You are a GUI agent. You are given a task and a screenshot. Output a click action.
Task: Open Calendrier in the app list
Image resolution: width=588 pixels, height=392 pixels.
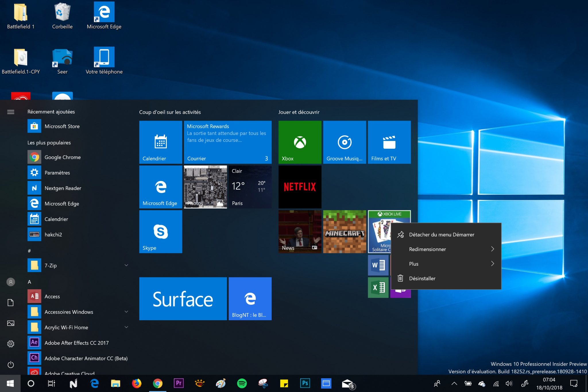tap(78, 219)
